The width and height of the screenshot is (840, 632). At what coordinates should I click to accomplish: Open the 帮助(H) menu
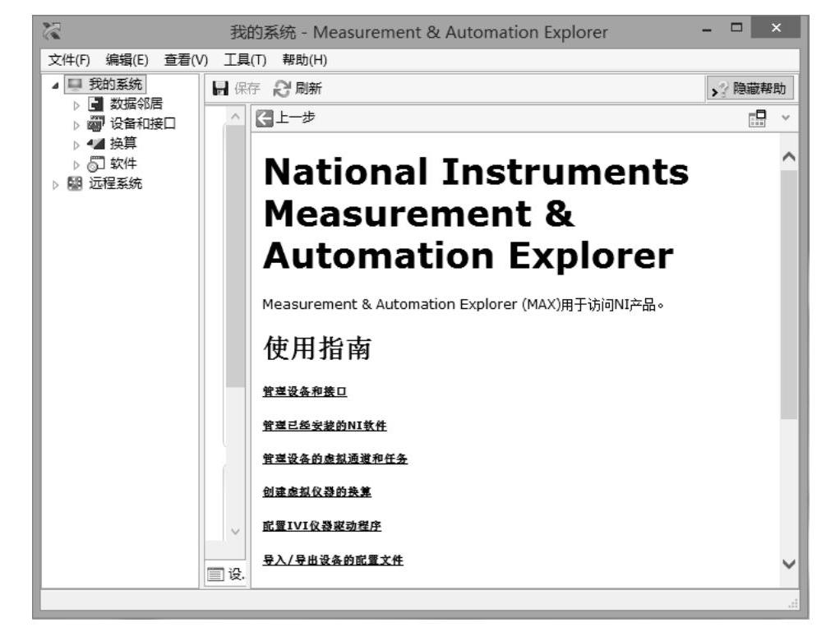[x=304, y=60]
